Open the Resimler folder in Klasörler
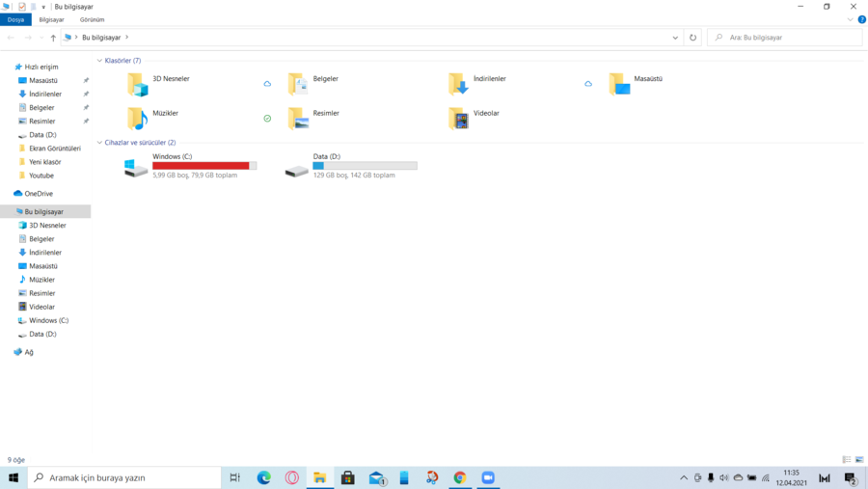 click(298, 119)
